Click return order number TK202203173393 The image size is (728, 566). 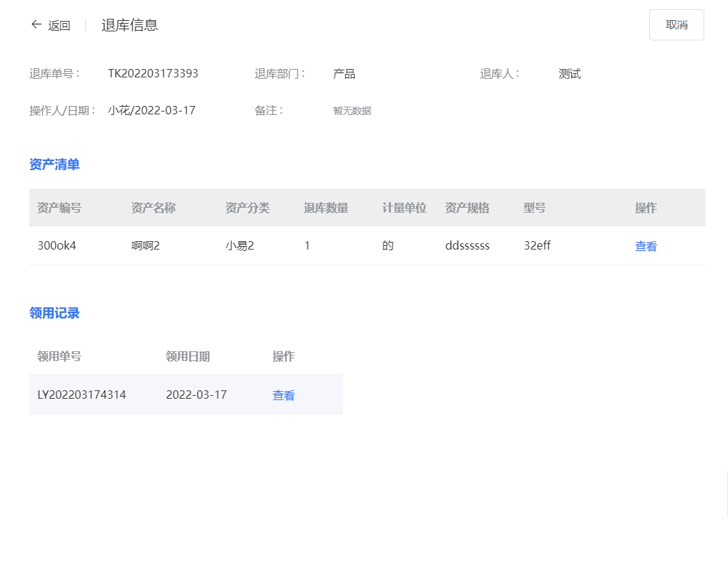(x=153, y=74)
